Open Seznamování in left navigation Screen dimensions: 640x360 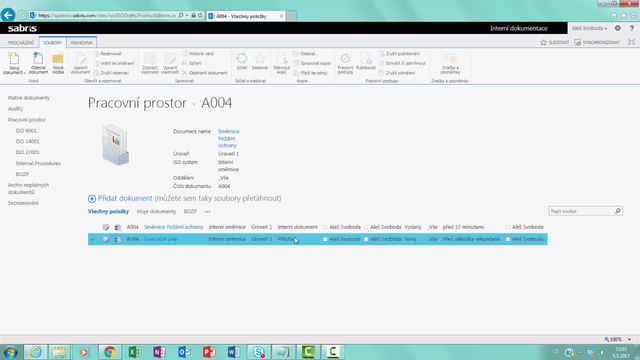[23, 203]
